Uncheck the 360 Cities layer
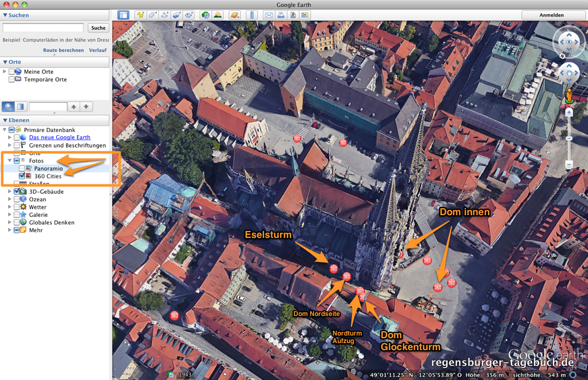The width and height of the screenshot is (588, 380). [x=22, y=176]
